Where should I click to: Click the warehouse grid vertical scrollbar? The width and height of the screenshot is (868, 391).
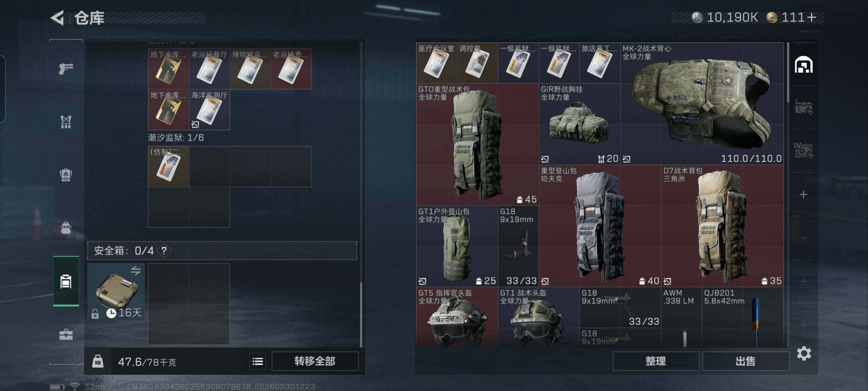[788, 72]
